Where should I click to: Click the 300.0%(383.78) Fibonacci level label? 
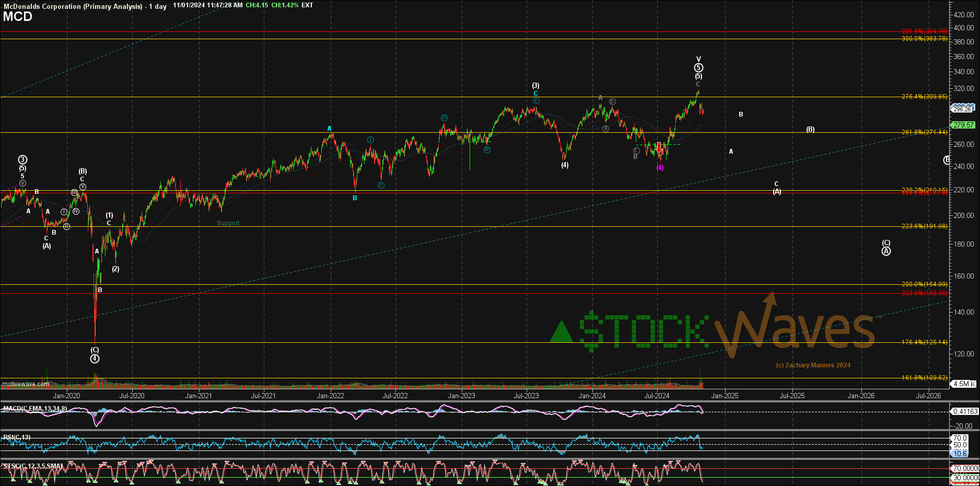coord(924,39)
